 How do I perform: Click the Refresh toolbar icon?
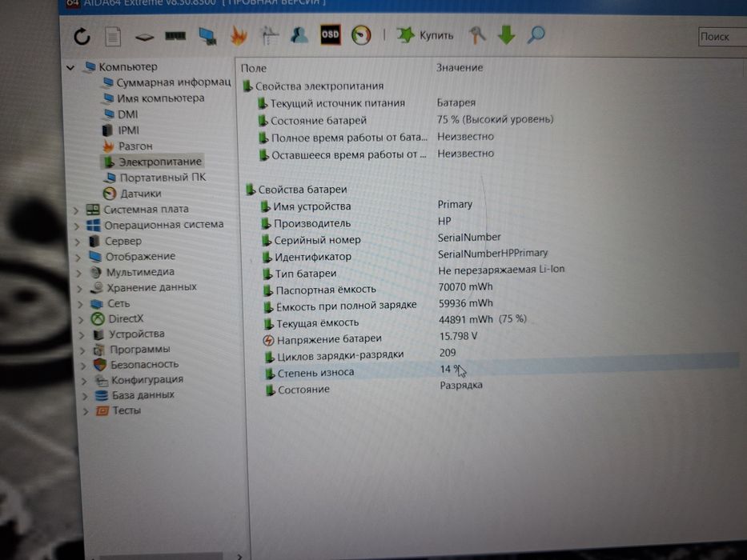(x=82, y=36)
